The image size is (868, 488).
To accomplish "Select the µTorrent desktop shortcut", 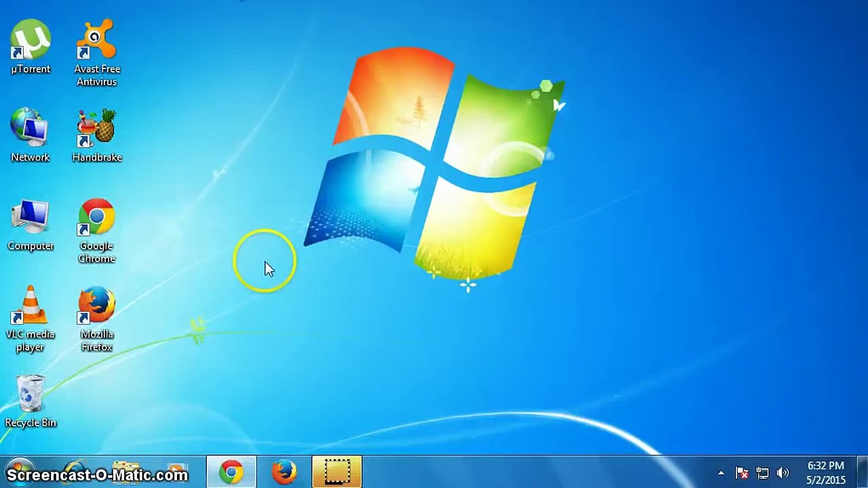I will (30, 47).
